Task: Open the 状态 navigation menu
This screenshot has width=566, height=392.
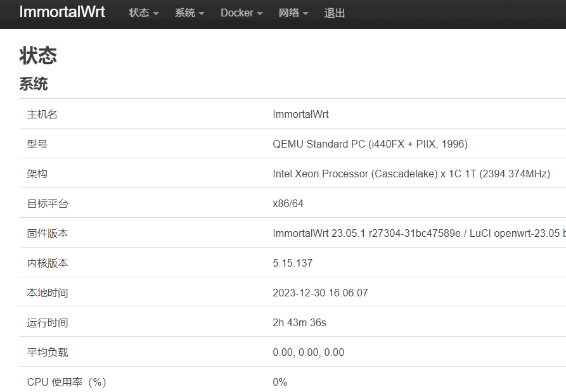Action: click(x=143, y=13)
